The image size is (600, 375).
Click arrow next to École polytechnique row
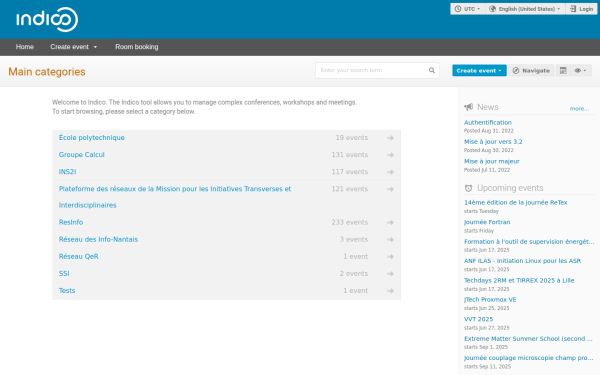point(390,138)
